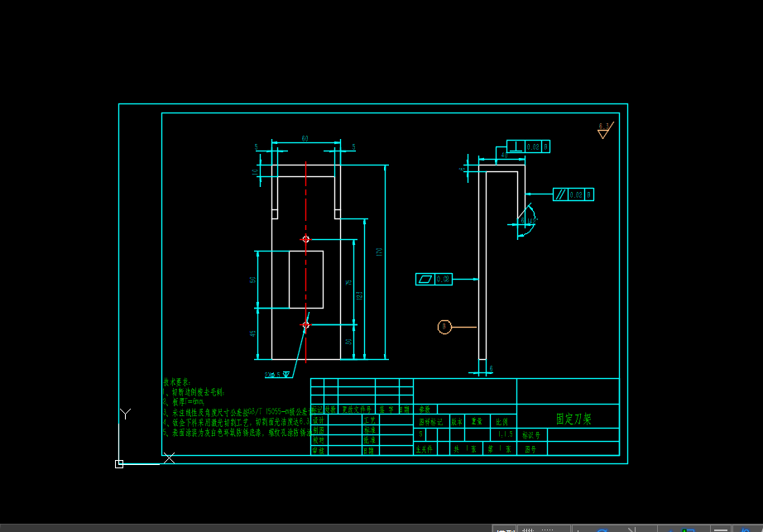This screenshot has height=532, width=763.
Task: Select the 125 dimension text
Action: coord(360,295)
